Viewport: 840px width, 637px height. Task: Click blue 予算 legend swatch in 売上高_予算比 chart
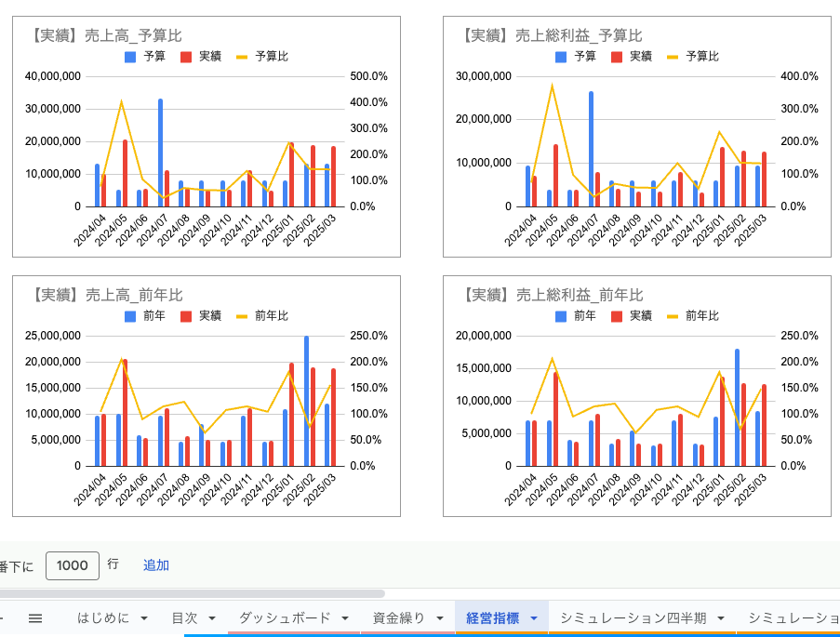(x=130, y=57)
